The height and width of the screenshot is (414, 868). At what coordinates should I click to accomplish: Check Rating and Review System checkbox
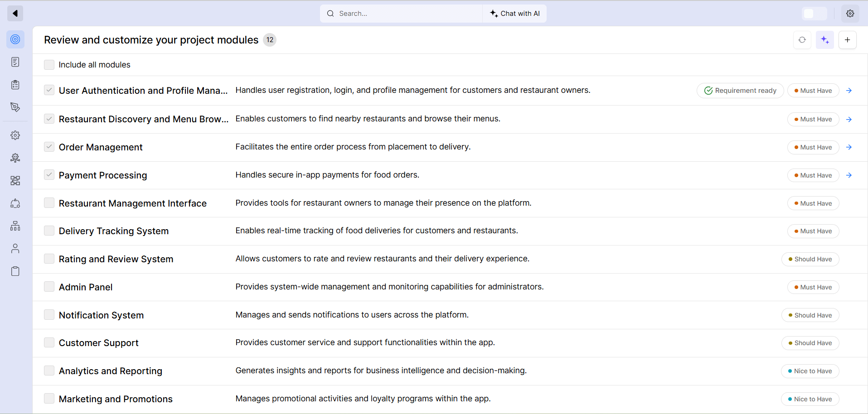coord(49,259)
